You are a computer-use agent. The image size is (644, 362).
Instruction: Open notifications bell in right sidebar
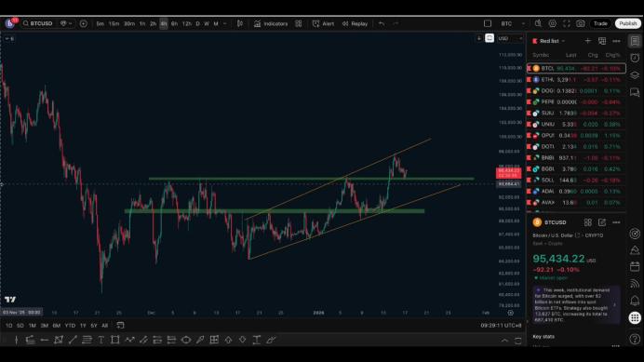coord(635,301)
